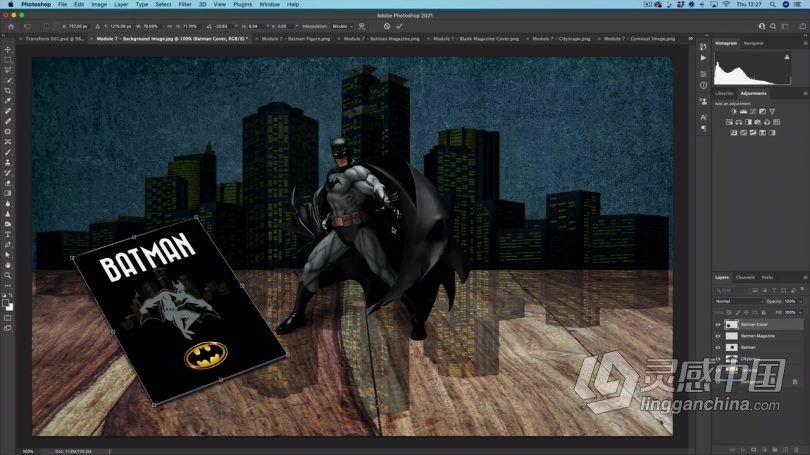Switch to the Libraries tab
The width and height of the screenshot is (810, 455).
(x=724, y=93)
